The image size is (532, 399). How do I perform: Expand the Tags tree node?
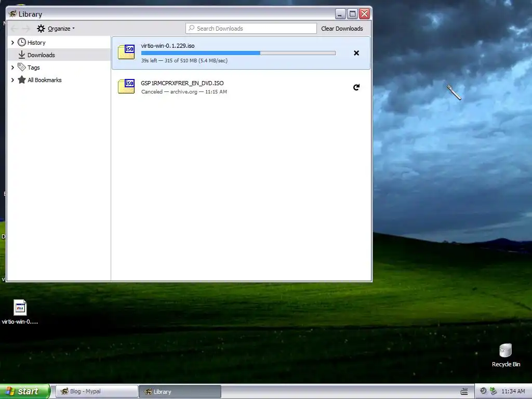(x=12, y=68)
